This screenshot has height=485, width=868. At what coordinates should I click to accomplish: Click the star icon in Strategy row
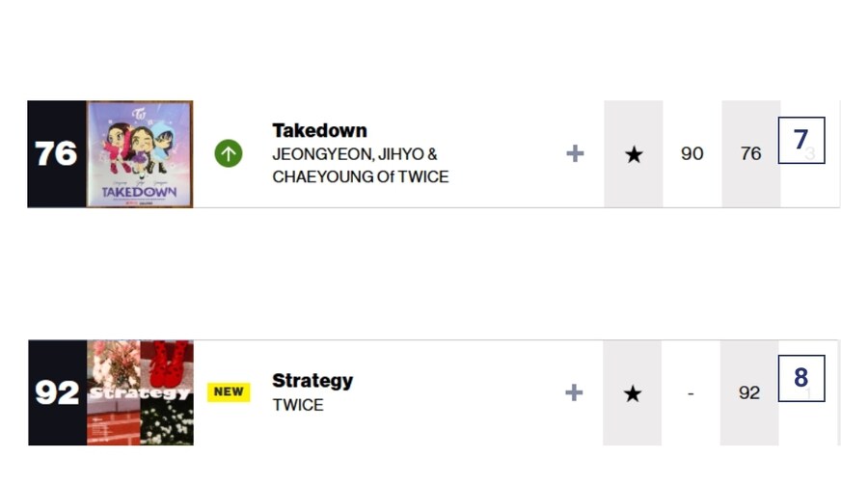click(x=632, y=393)
